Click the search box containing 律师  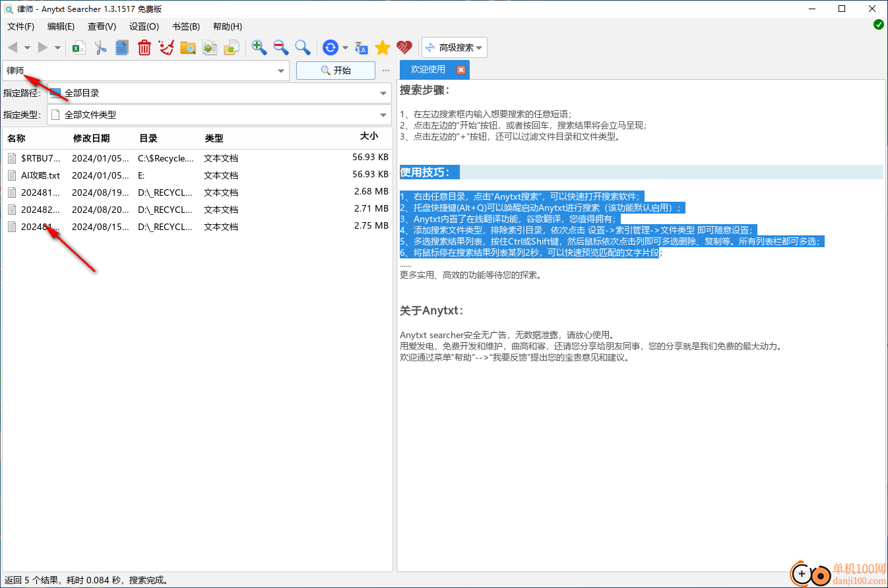point(139,71)
